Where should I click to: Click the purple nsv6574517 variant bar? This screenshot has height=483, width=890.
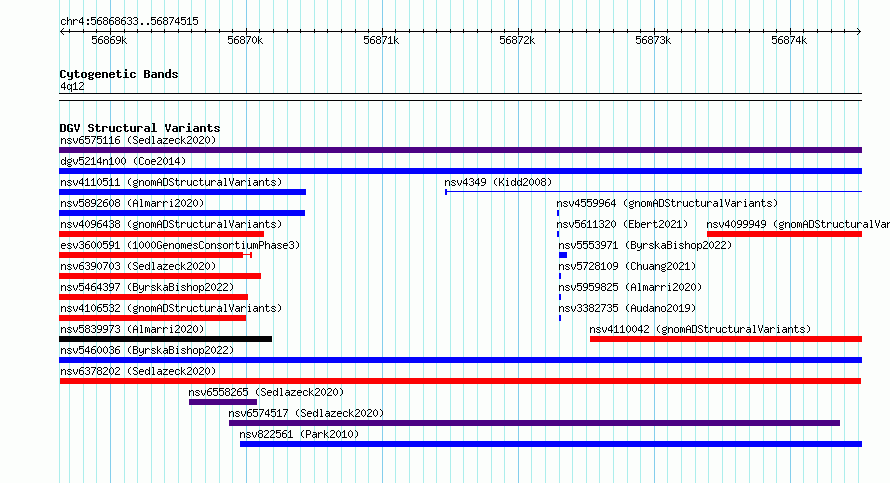534,423
